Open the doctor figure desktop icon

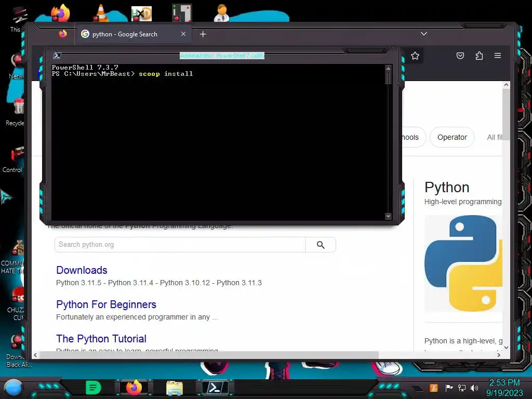221,13
